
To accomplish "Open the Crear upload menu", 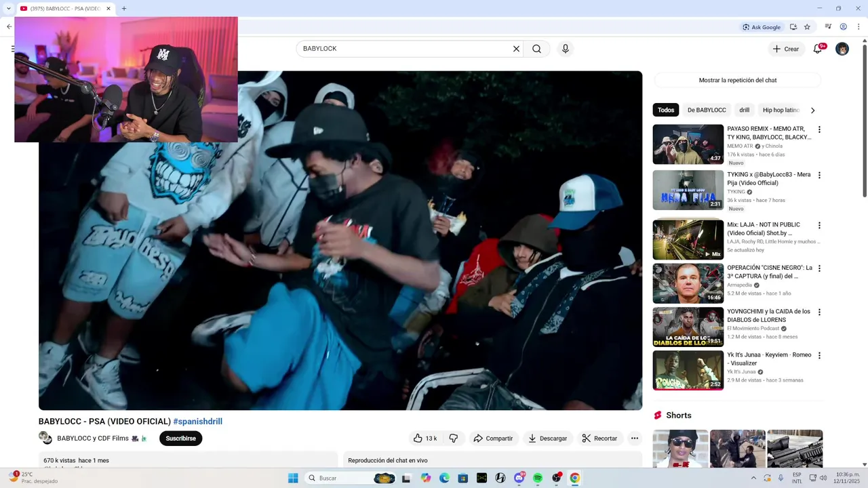I will tap(785, 49).
